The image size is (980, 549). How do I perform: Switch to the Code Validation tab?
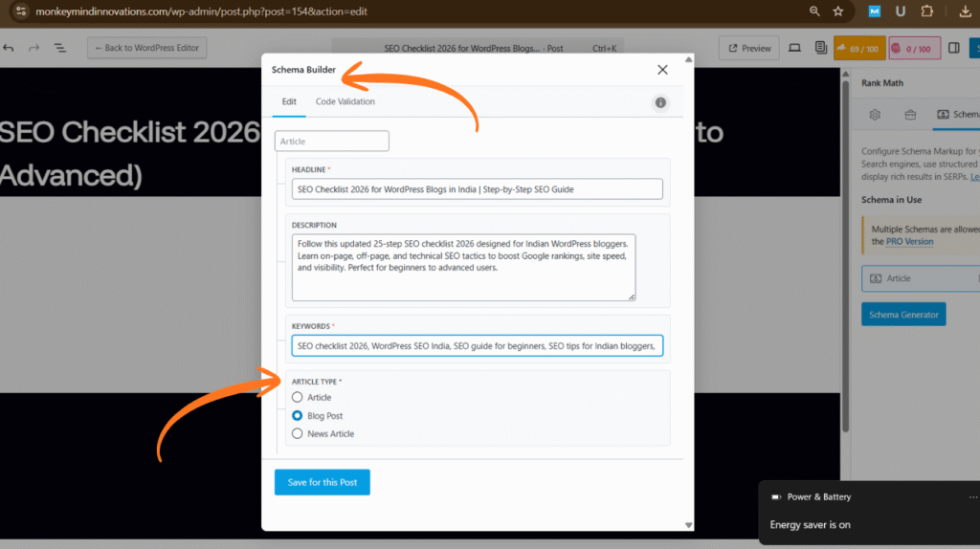click(345, 101)
